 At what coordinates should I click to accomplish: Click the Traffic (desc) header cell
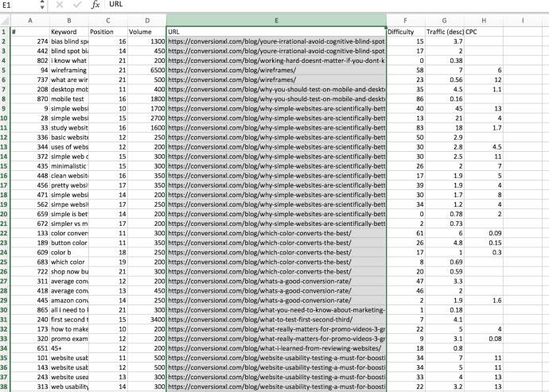click(444, 32)
